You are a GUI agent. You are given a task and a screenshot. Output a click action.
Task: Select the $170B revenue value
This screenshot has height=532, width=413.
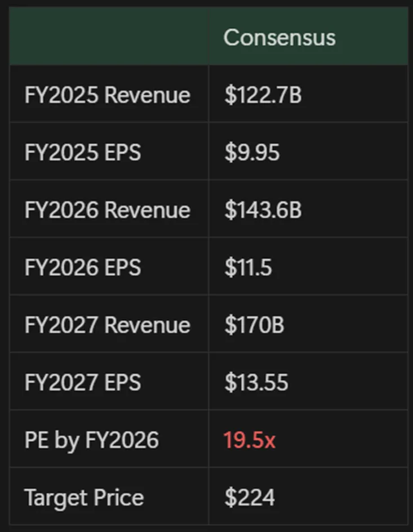tap(254, 325)
